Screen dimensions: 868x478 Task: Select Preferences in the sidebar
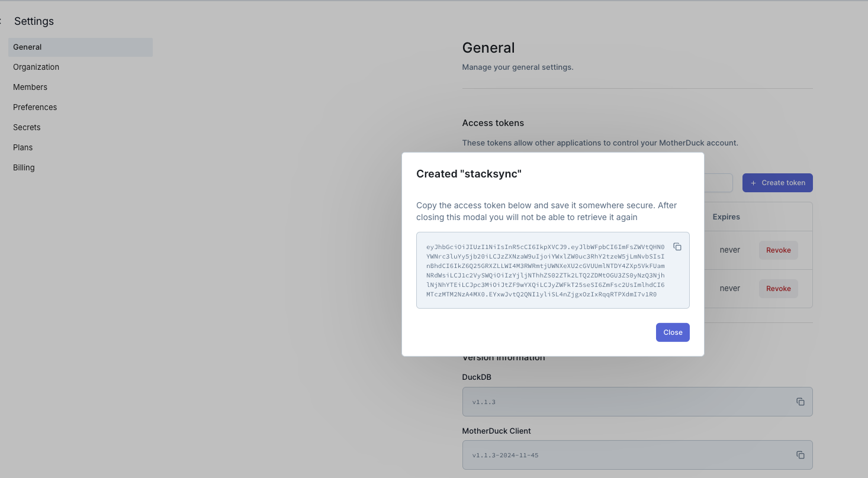(35, 108)
